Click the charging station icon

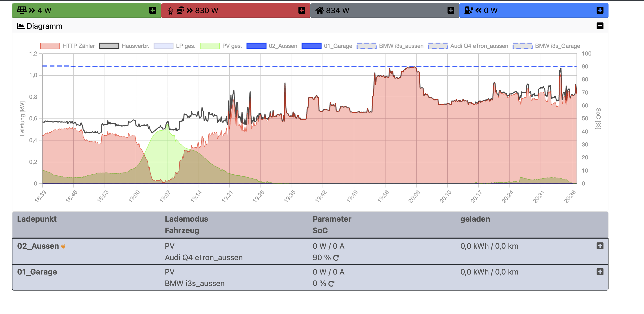point(468,10)
